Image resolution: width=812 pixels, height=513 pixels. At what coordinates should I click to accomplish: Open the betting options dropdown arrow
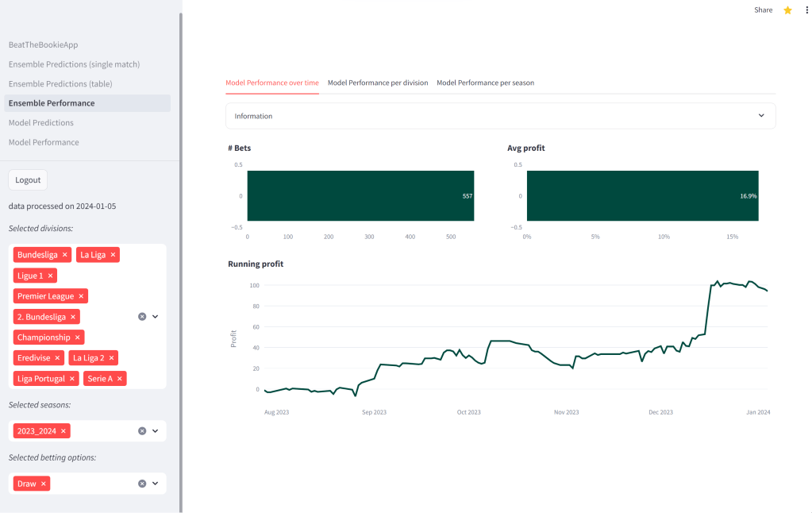coord(156,483)
